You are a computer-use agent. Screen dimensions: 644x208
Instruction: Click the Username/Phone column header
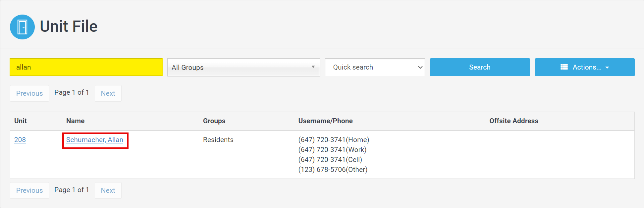[x=325, y=121]
